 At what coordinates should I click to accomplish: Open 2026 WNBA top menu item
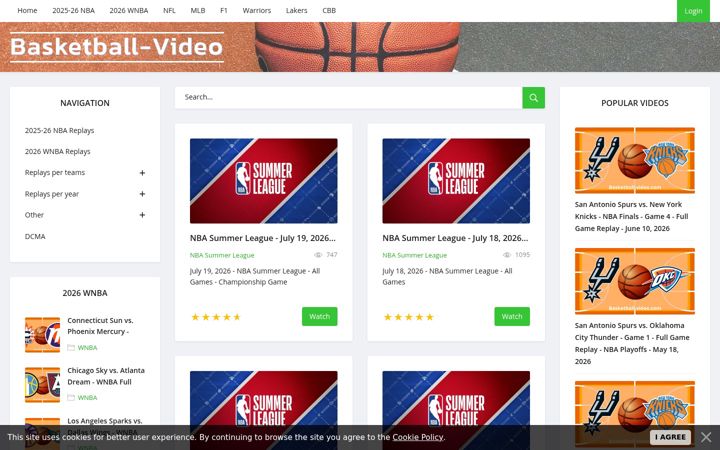click(129, 11)
